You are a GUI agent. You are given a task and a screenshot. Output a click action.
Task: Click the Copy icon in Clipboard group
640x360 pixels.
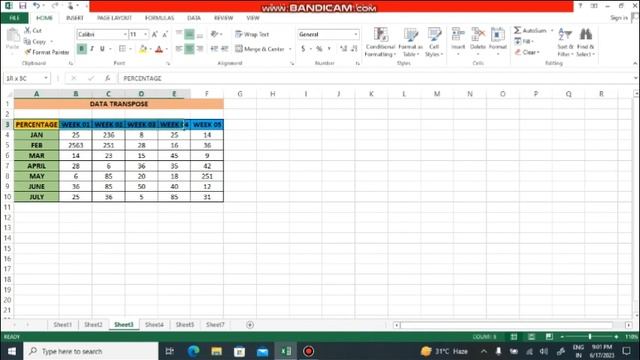pos(27,41)
